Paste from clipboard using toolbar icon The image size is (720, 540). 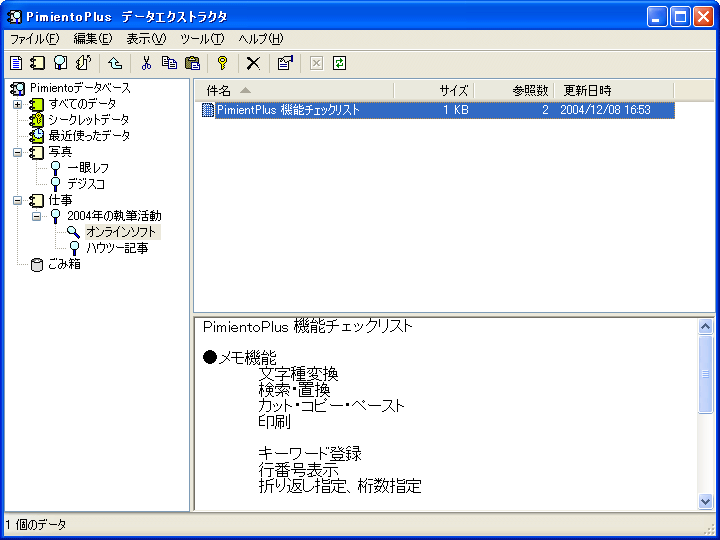point(192,63)
